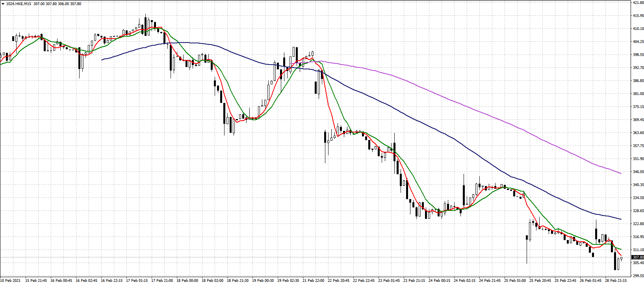Pick the 363.60 price scale value
The height and width of the screenshot is (285, 644).
click(x=638, y=133)
